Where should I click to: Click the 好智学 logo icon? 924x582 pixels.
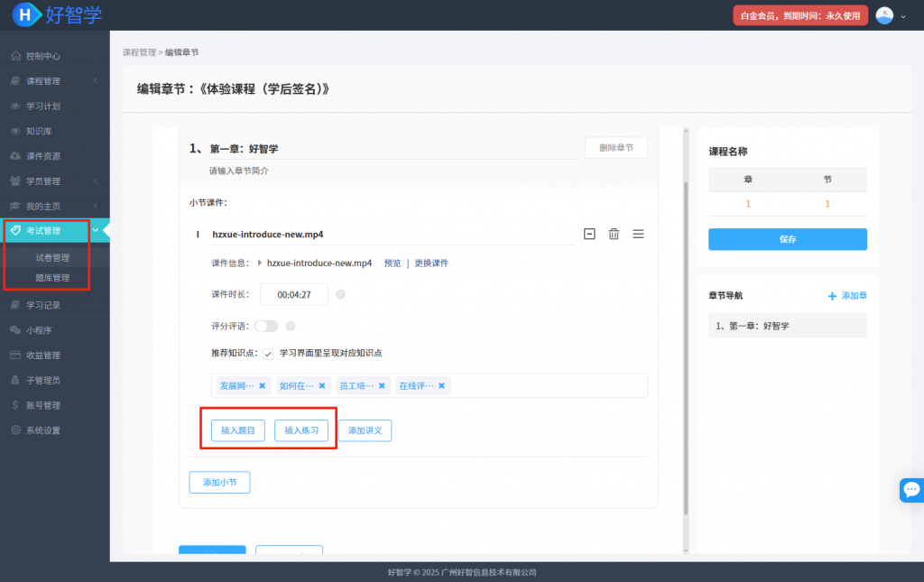click(x=28, y=14)
